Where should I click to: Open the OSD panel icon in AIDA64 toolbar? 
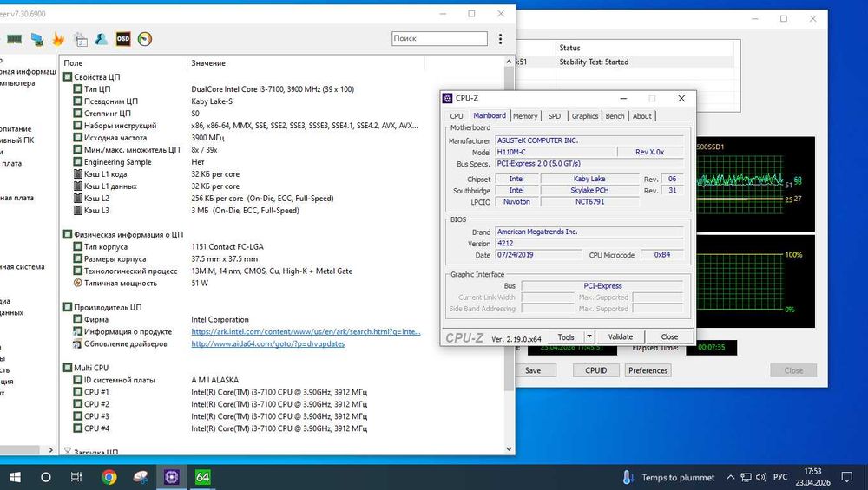pyautogui.click(x=123, y=39)
